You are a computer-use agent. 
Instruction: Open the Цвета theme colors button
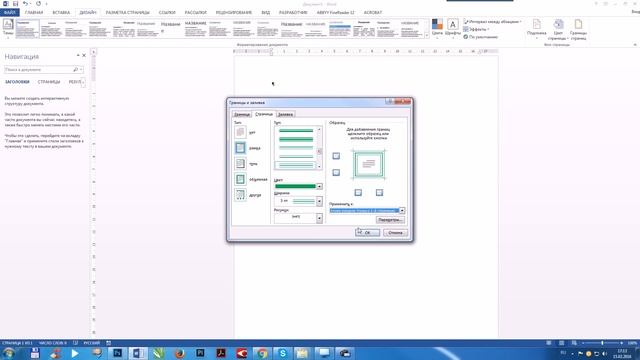437,28
